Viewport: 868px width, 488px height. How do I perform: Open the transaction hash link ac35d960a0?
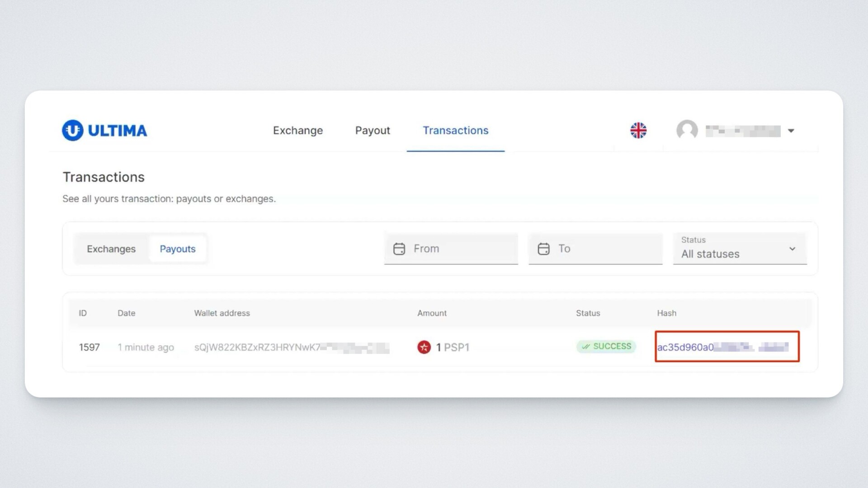click(x=685, y=347)
